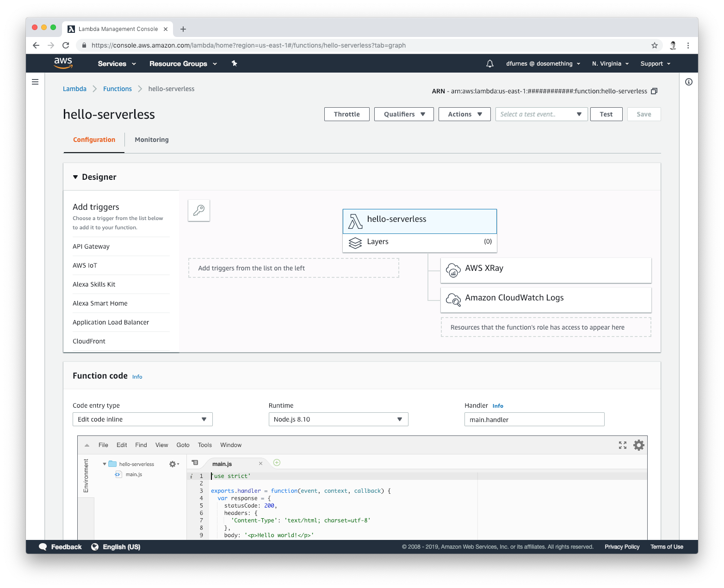Select the hello-serverless Lambda function icon
724x588 pixels.
(355, 220)
